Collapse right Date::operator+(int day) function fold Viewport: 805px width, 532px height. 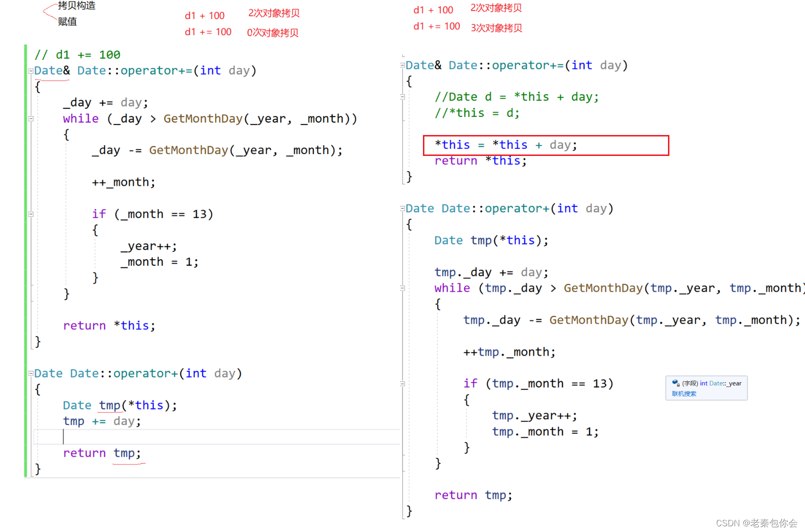click(x=402, y=208)
